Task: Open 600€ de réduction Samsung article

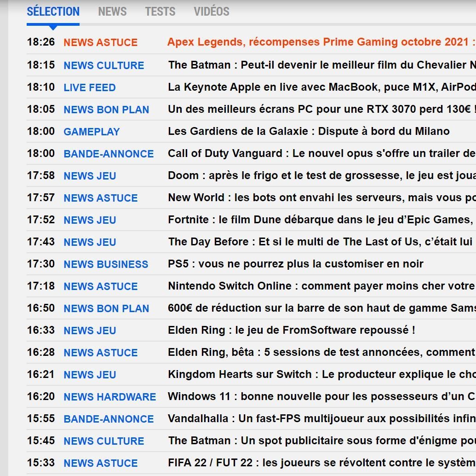Action: tap(322, 308)
